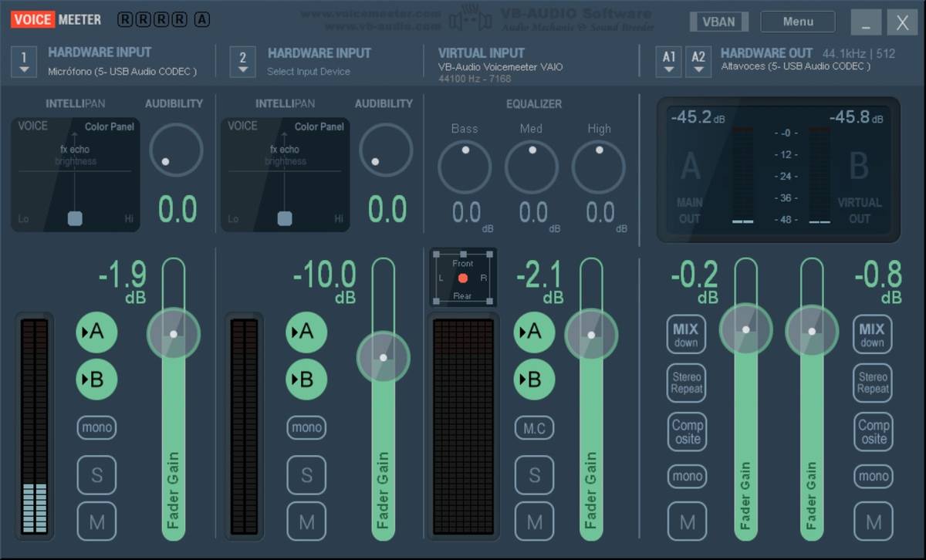Click the Hardware Input 1 fader knob at -1.9 dB

(174, 334)
